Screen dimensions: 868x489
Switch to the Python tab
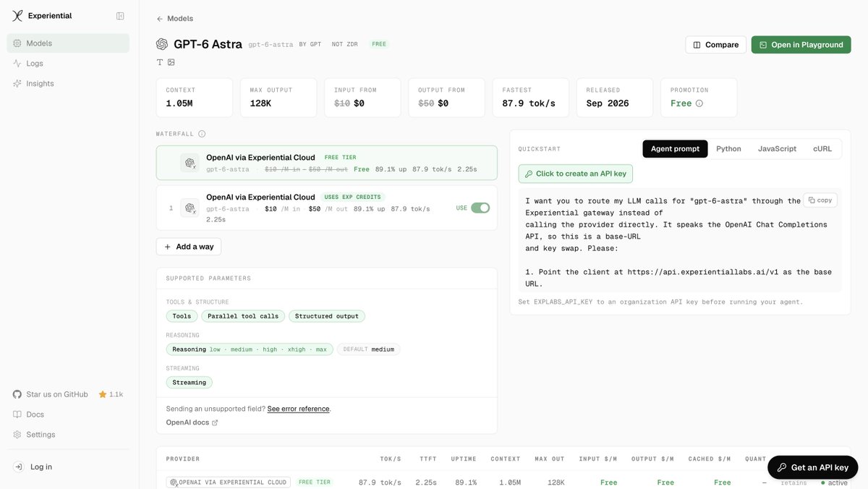pyautogui.click(x=728, y=149)
